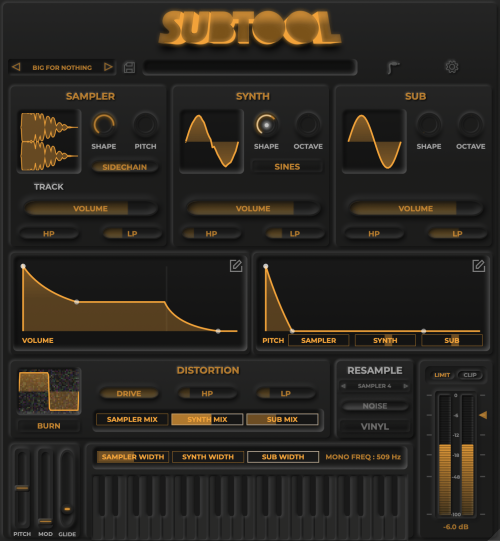
Task: Adjust the Synth LP filter slider
Action: [295, 234]
